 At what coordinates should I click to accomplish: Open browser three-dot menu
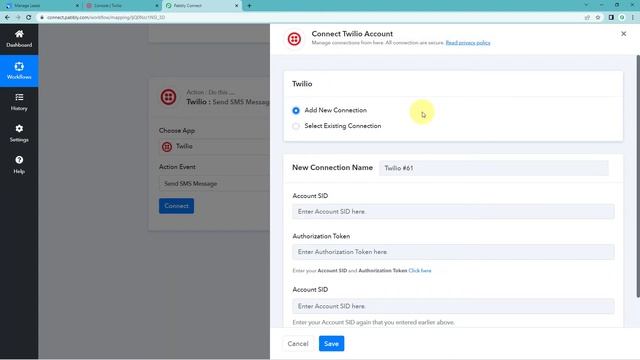pyautogui.click(x=633, y=18)
